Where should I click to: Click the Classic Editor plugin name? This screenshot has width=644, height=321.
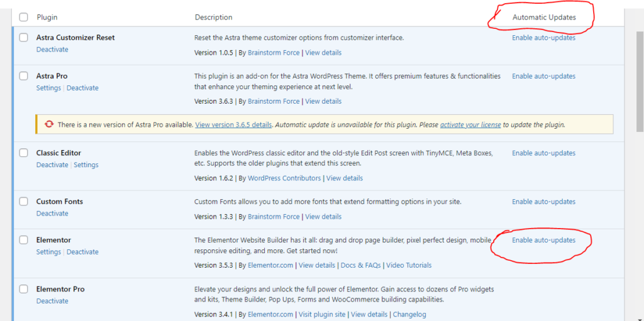[58, 153]
